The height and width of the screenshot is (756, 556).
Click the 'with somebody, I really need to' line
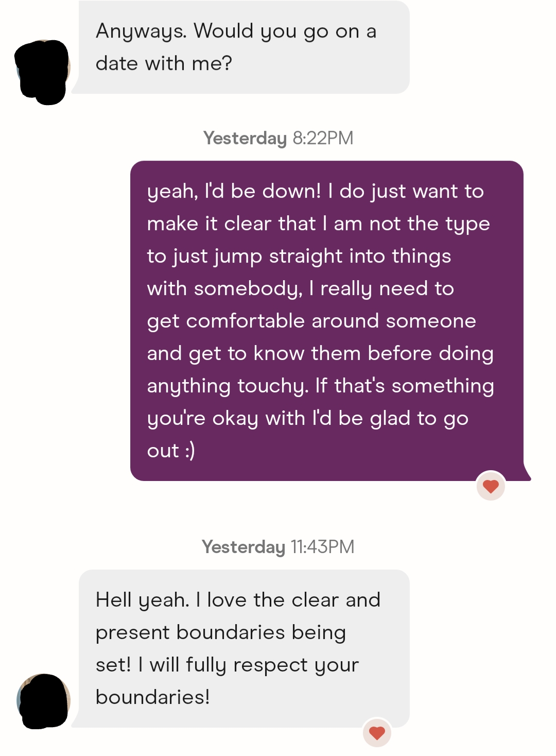click(300, 288)
